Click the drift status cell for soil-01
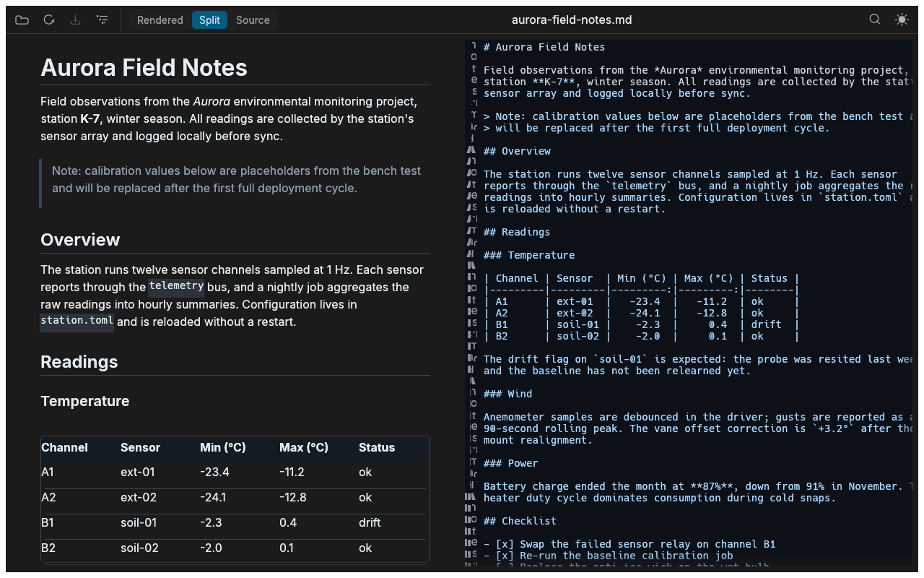This screenshot has width=924, height=578. point(370,523)
